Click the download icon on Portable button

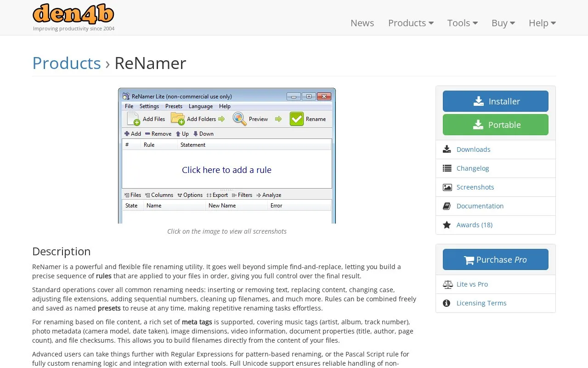point(479,125)
